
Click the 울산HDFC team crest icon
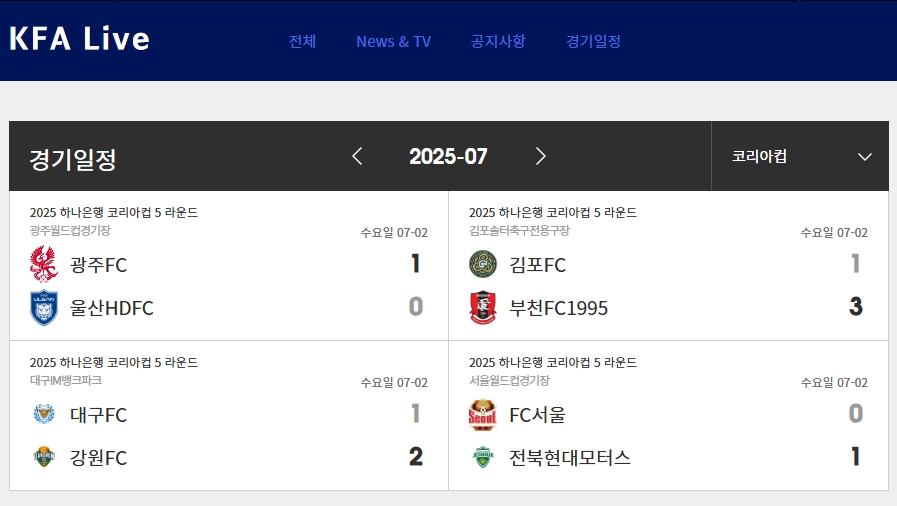44,308
